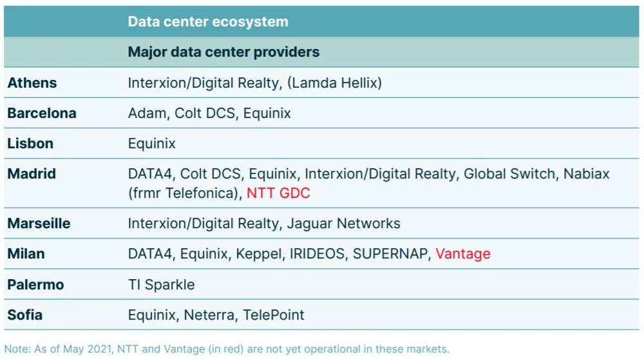The image size is (644, 359).
Task: Click the red 'NTT GDC' text
Action: [x=278, y=193]
